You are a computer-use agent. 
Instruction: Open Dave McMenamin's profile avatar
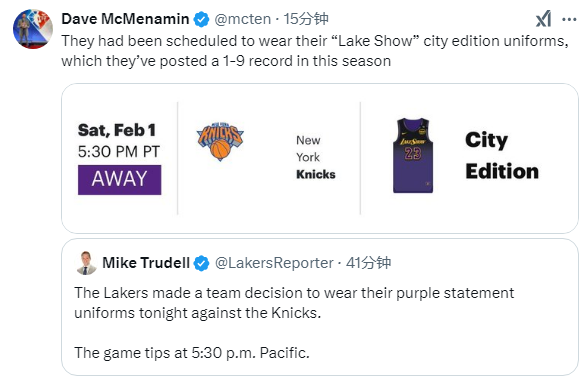tap(33, 29)
